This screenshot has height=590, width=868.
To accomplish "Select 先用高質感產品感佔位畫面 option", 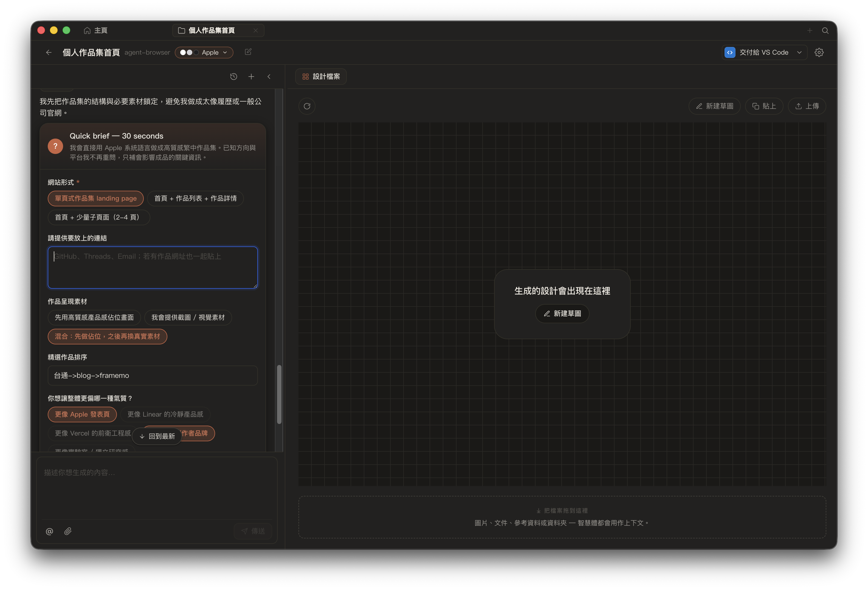I will [94, 318].
